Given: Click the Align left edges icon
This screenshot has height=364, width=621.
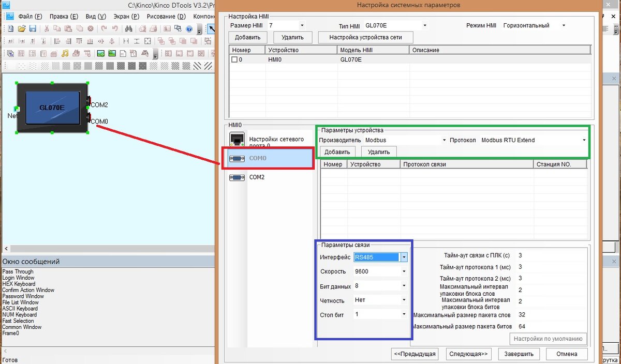Looking at the screenshot, I should coord(57,41).
